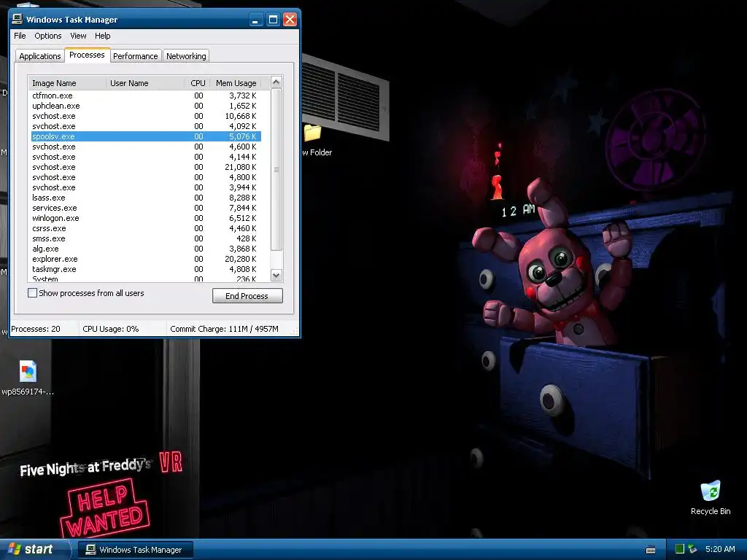
Task: Select svchost.exe using 10,668 K memory
Action: tap(145, 116)
